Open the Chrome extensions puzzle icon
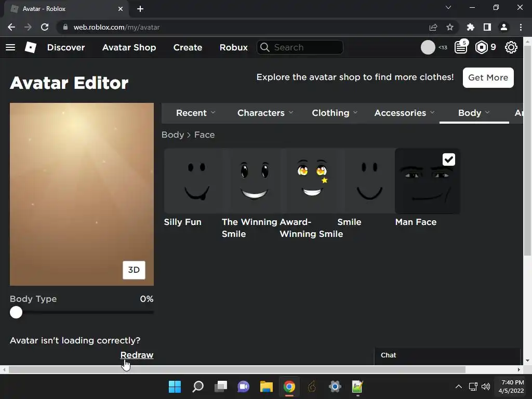532x399 pixels. click(x=471, y=27)
